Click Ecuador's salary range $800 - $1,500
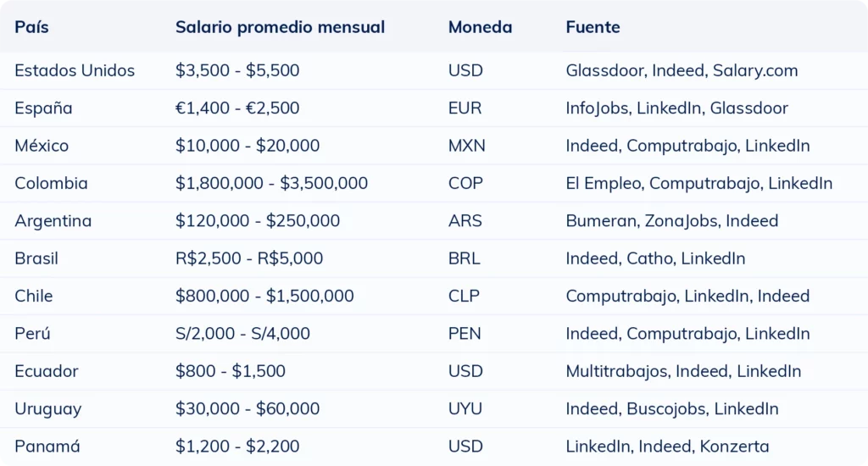 pyautogui.click(x=231, y=371)
